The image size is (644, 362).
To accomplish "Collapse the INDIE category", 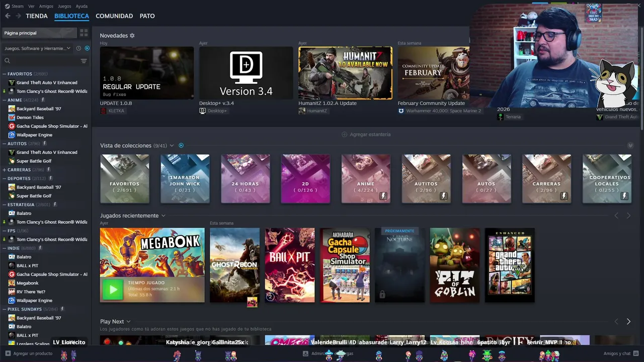I will click(x=5, y=248).
